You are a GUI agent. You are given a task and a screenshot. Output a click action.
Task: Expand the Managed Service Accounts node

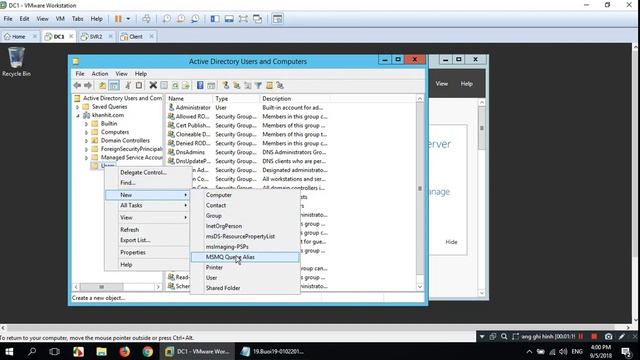coord(86,158)
